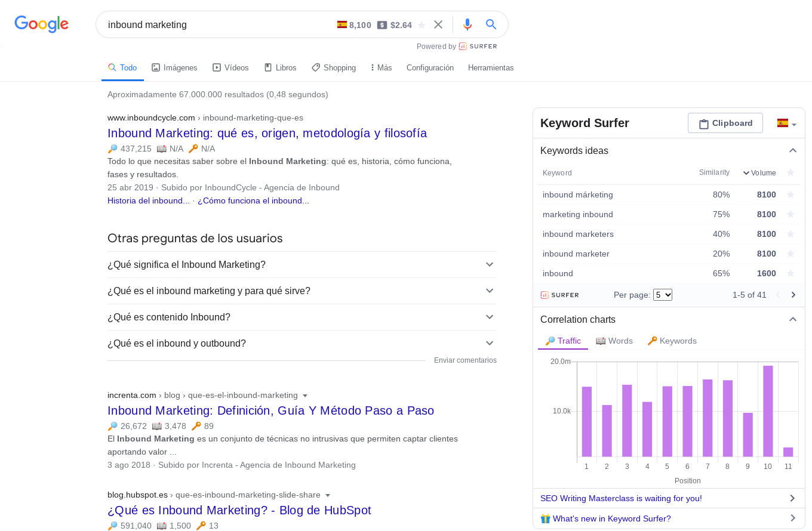This screenshot has height=531, width=812.
Task: Click the star icon in the keywords table header
Action: (x=791, y=172)
